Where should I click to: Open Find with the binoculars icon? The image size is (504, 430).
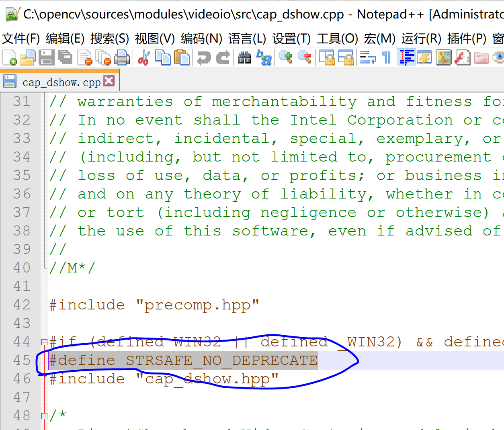click(x=244, y=57)
